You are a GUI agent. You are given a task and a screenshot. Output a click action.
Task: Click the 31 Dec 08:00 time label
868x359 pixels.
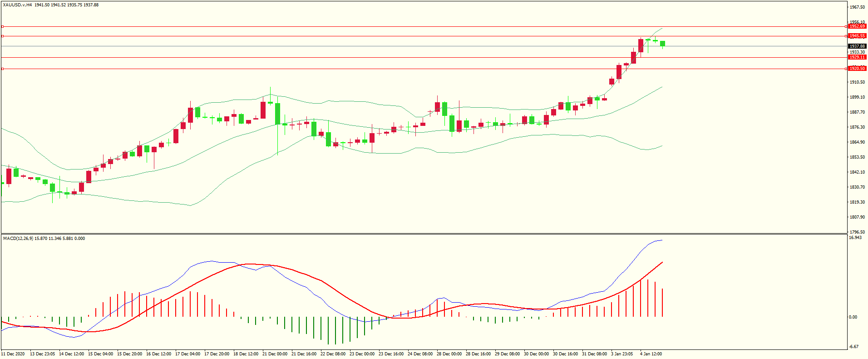(x=595, y=354)
